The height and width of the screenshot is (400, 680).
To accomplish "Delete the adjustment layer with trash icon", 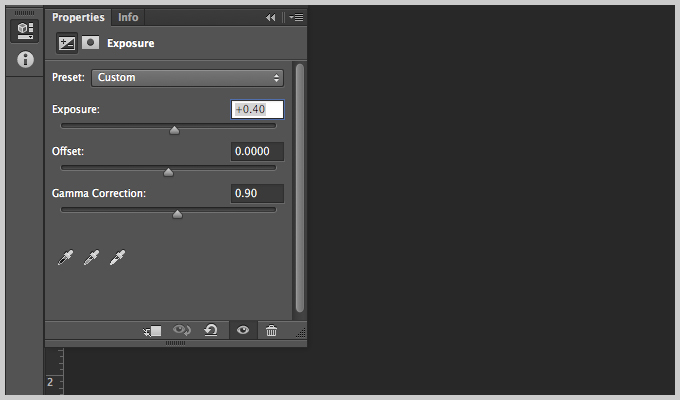I will pyautogui.click(x=271, y=331).
